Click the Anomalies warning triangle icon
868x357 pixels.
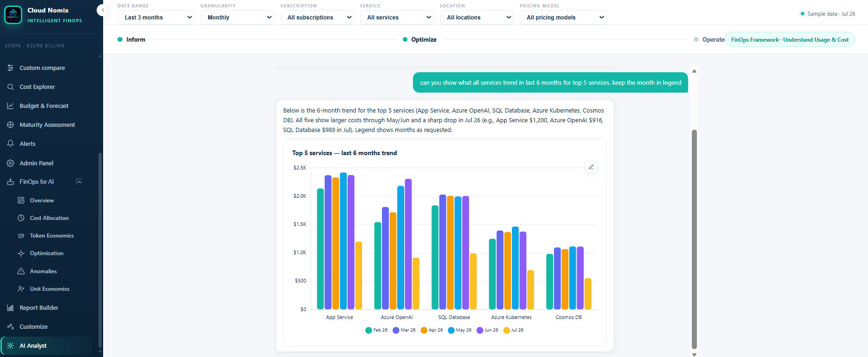[21, 271]
